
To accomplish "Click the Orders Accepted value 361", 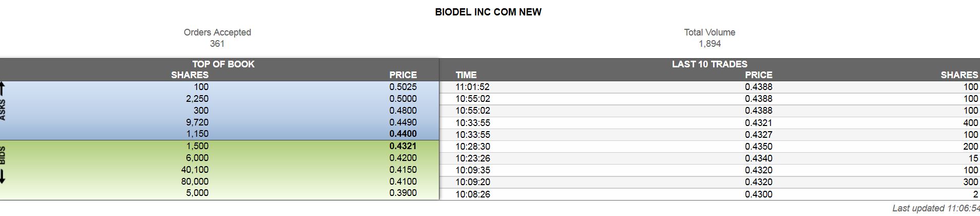I will point(217,44).
